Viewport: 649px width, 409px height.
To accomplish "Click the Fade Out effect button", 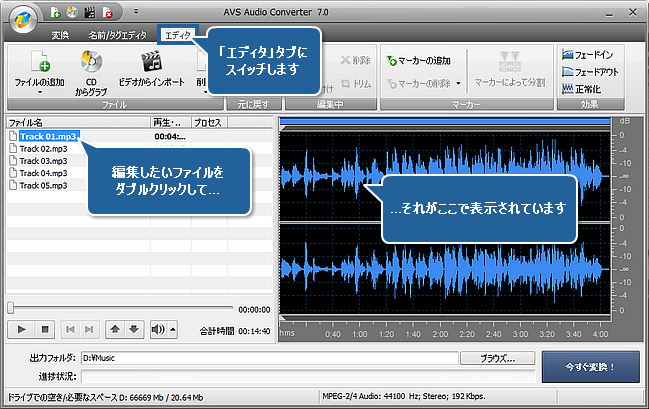I will [x=592, y=70].
